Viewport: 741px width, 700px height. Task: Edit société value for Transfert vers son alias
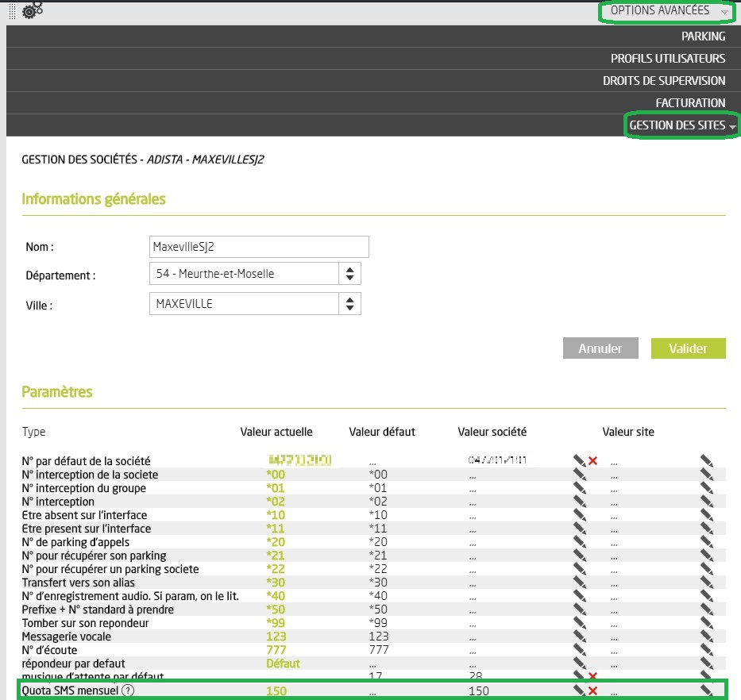coord(579,583)
